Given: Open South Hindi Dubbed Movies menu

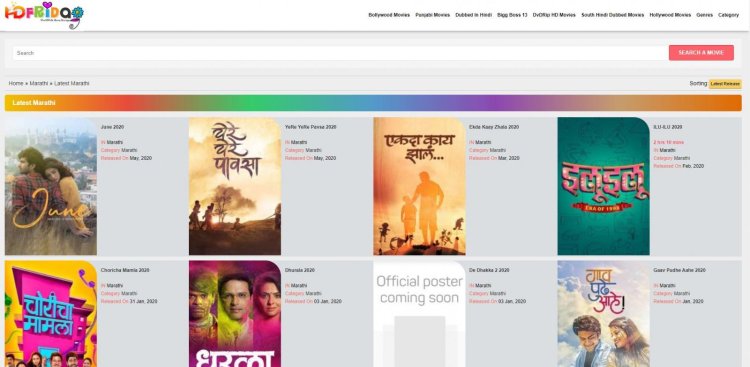Looking at the screenshot, I should pyautogui.click(x=613, y=15).
